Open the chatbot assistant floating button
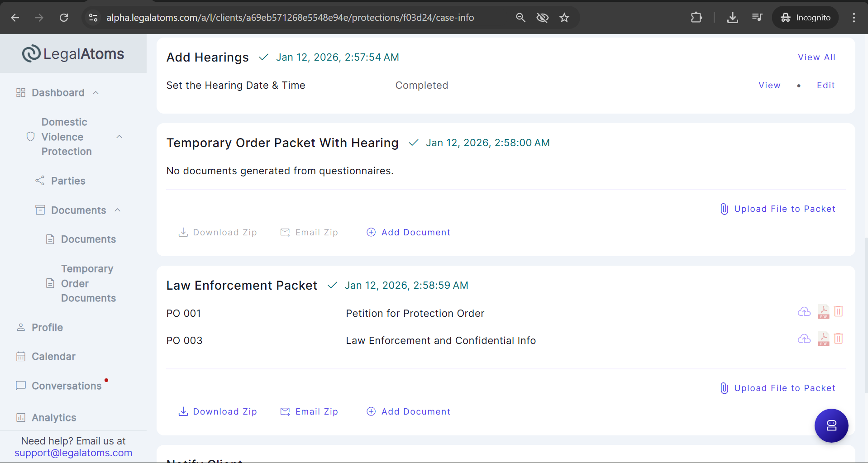The height and width of the screenshot is (463, 868). (831, 425)
